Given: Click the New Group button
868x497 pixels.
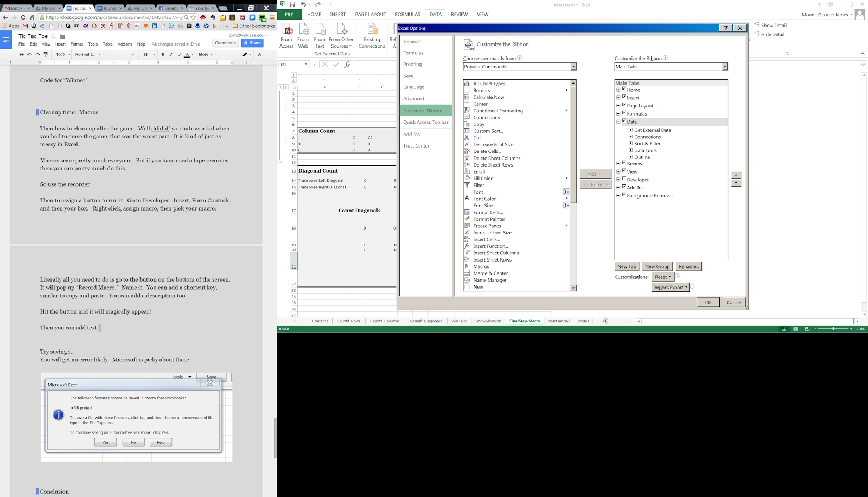Looking at the screenshot, I should tap(657, 266).
